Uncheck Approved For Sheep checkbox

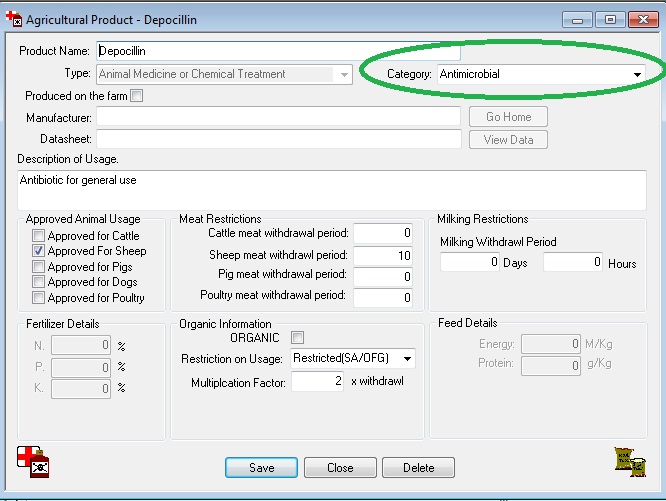38,251
